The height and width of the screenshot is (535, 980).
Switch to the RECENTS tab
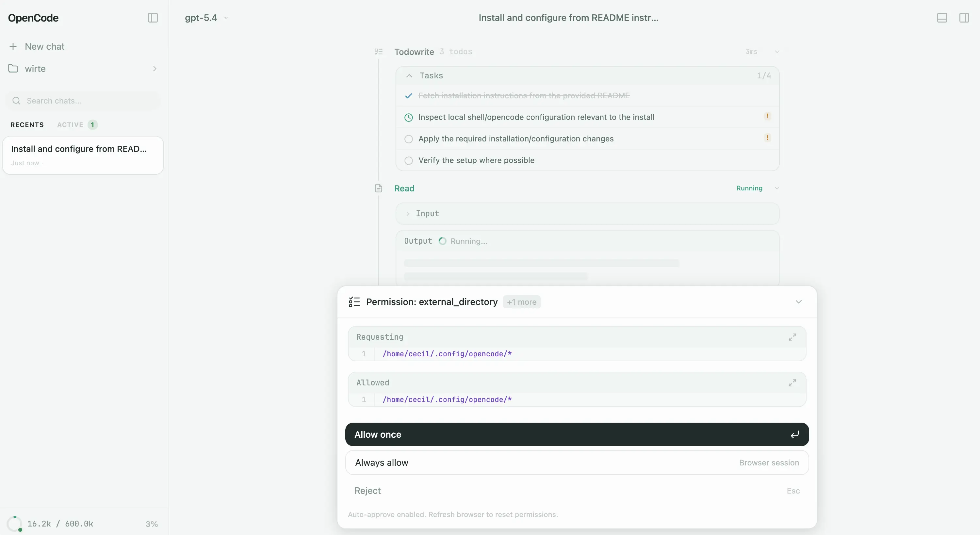27,125
